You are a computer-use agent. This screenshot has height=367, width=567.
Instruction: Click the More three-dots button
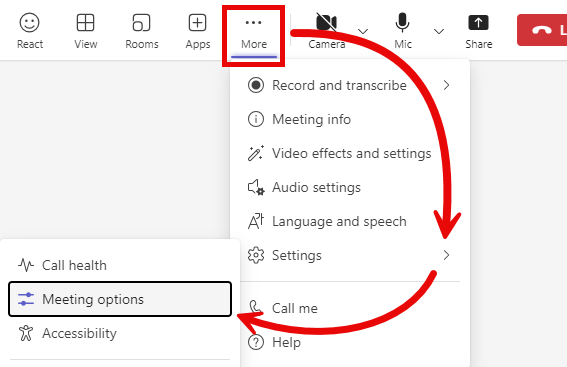tap(253, 35)
